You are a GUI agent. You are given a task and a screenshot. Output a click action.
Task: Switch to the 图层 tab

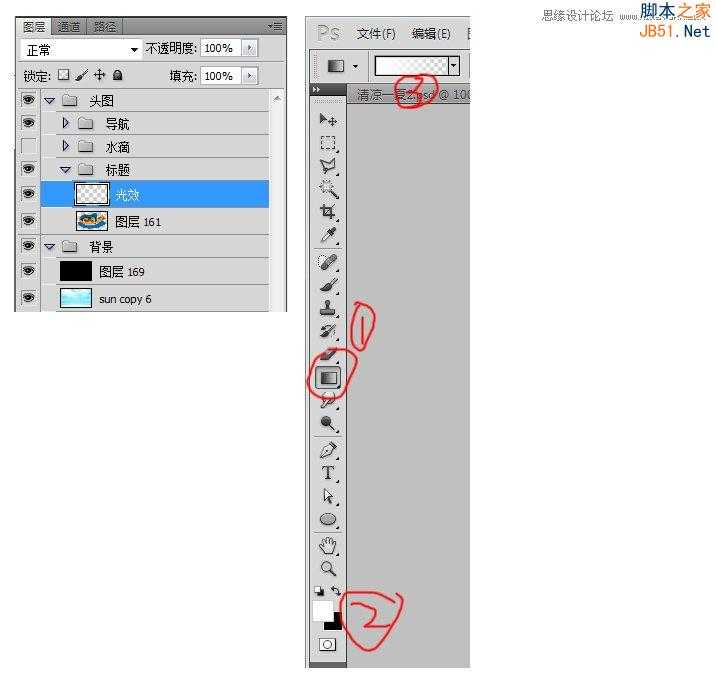(34, 27)
